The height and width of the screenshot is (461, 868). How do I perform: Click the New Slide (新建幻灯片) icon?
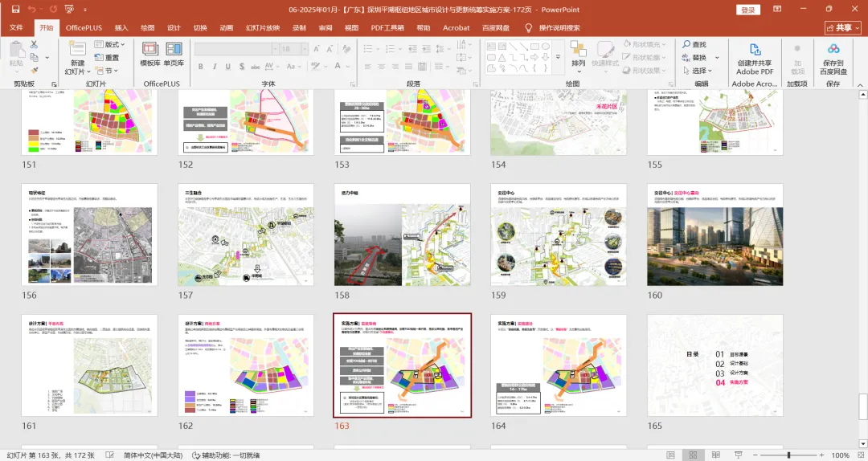(77, 47)
